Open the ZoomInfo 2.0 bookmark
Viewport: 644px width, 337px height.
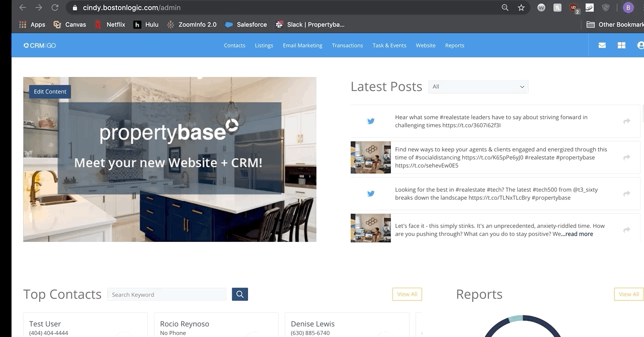click(192, 25)
